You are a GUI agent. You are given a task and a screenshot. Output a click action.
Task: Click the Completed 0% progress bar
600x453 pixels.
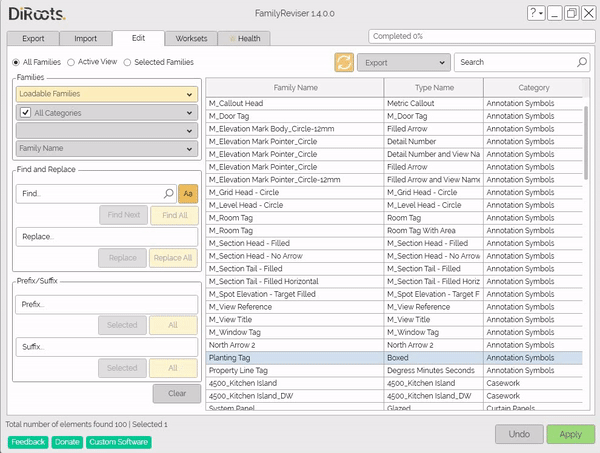point(480,36)
